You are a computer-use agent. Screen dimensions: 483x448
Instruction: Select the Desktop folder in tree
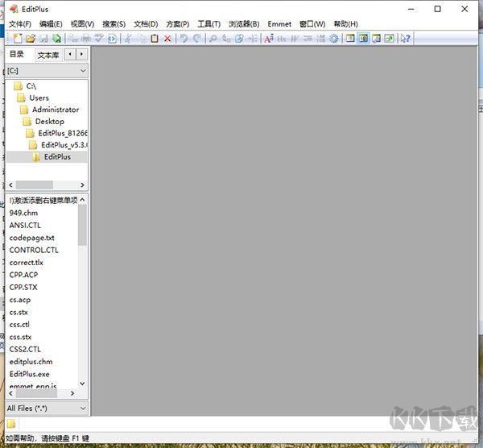(43, 121)
